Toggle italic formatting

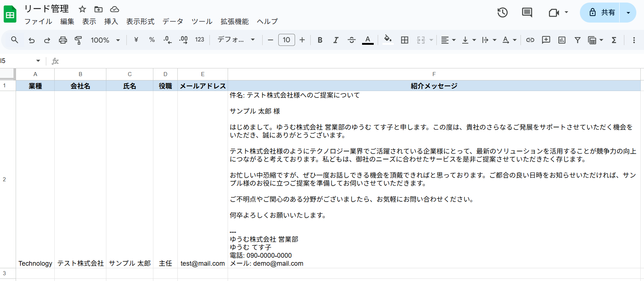pos(335,40)
